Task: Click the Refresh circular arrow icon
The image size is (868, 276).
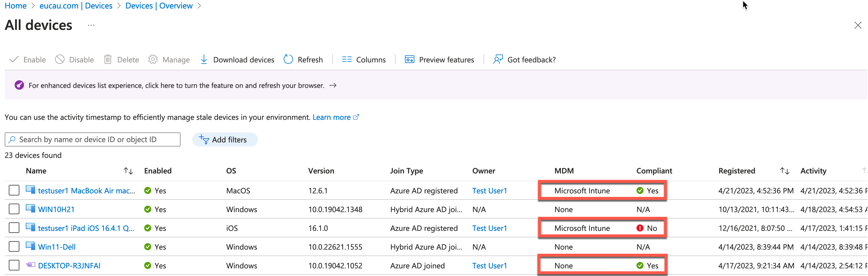Action: (288, 60)
